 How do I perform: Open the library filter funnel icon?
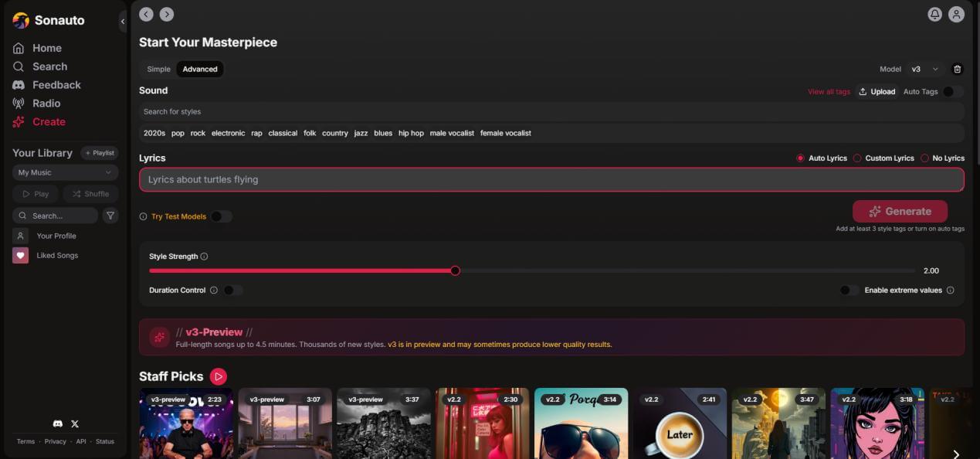click(x=110, y=216)
